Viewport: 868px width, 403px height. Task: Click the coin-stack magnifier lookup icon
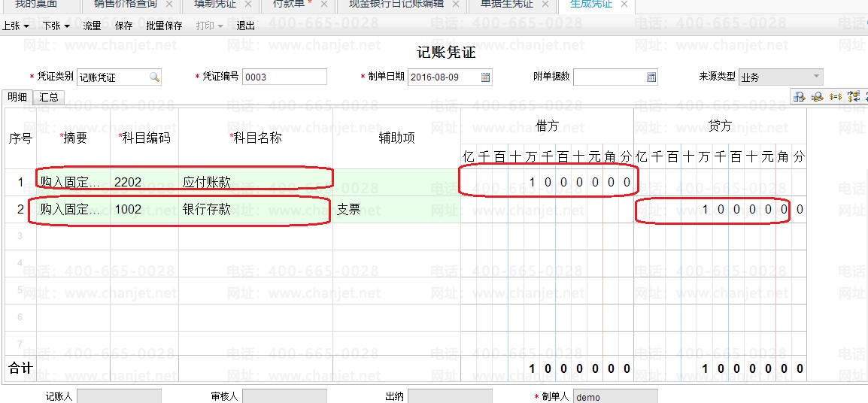817,97
